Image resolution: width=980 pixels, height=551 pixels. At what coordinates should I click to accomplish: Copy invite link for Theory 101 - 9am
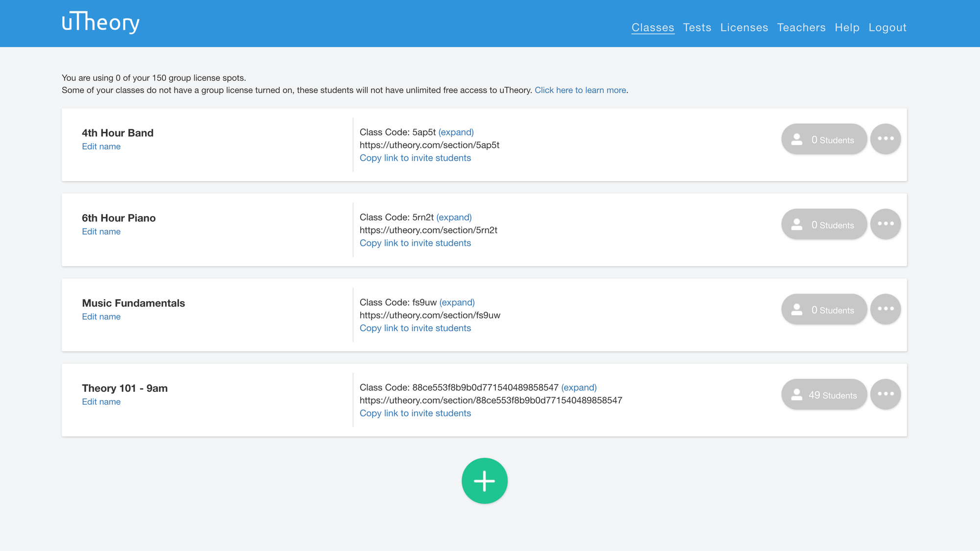coord(415,413)
